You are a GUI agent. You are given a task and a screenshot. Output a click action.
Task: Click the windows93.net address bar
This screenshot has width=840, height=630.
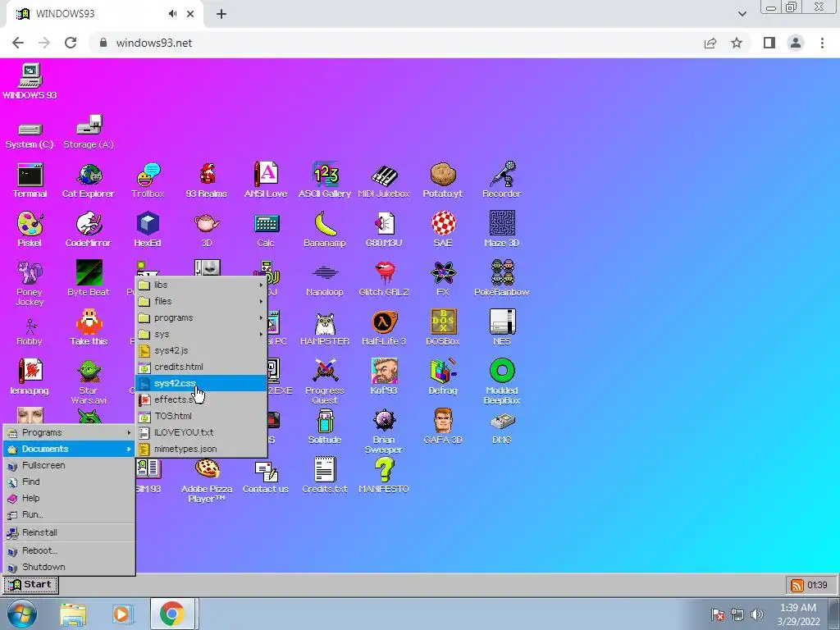(x=396, y=43)
